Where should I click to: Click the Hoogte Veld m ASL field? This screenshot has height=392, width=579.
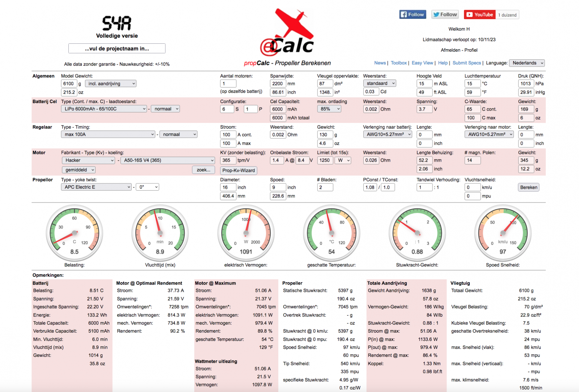(x=424, y=84)
